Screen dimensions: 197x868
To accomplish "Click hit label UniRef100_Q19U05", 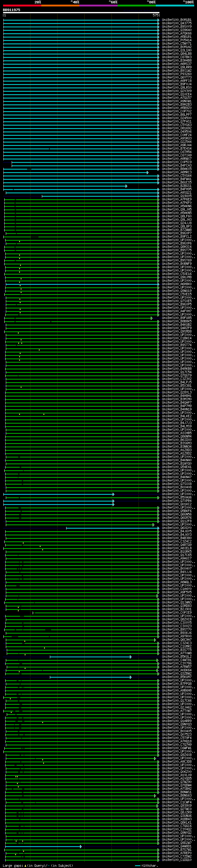I will [x=177, y=196].
